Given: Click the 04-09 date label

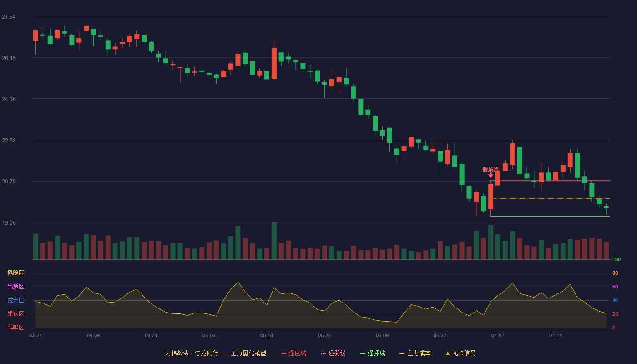Looking at the screenshot, I should [93, 335].
